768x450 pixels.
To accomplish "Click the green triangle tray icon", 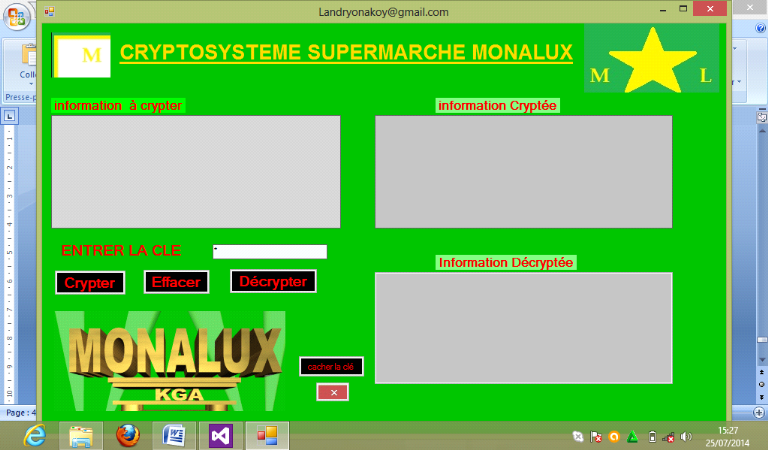I will click(633, 437).
